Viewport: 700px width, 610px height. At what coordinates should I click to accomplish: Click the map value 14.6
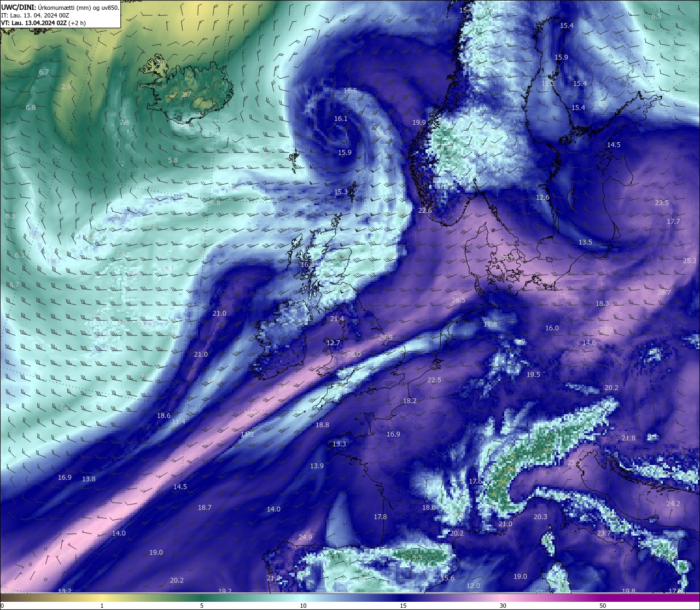click(589, 343)
